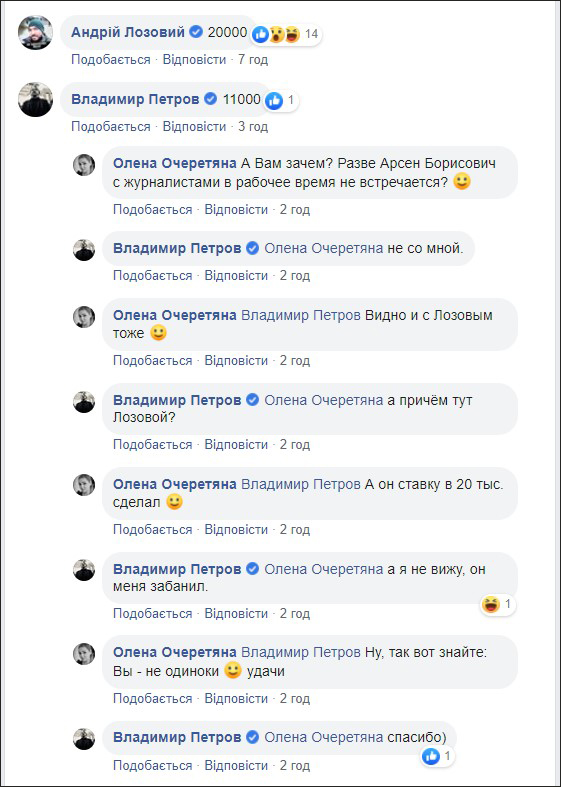This screenshot has width=561, height=787.
Task: Open Олена Очеретяна's avatar on the 'А Вам зачем?' reply
Action: click(84, 165)
